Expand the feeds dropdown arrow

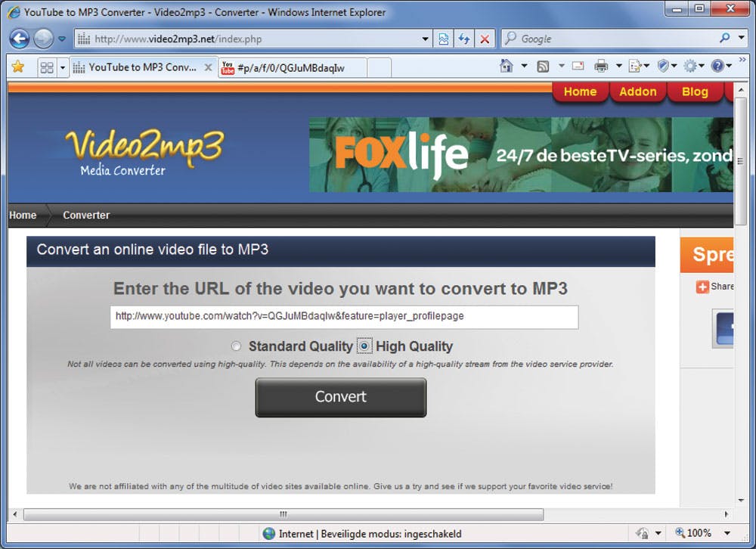pos(561,66)
